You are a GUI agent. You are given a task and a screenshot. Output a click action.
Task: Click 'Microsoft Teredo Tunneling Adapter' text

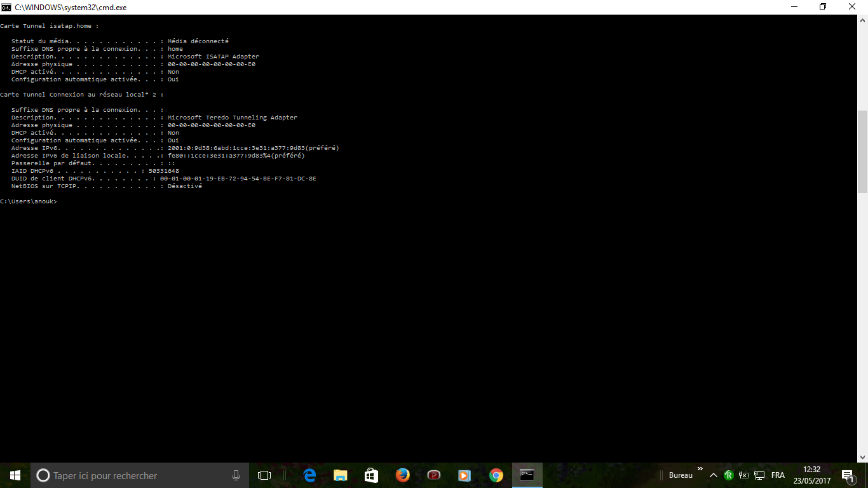[x=233, y=118]
